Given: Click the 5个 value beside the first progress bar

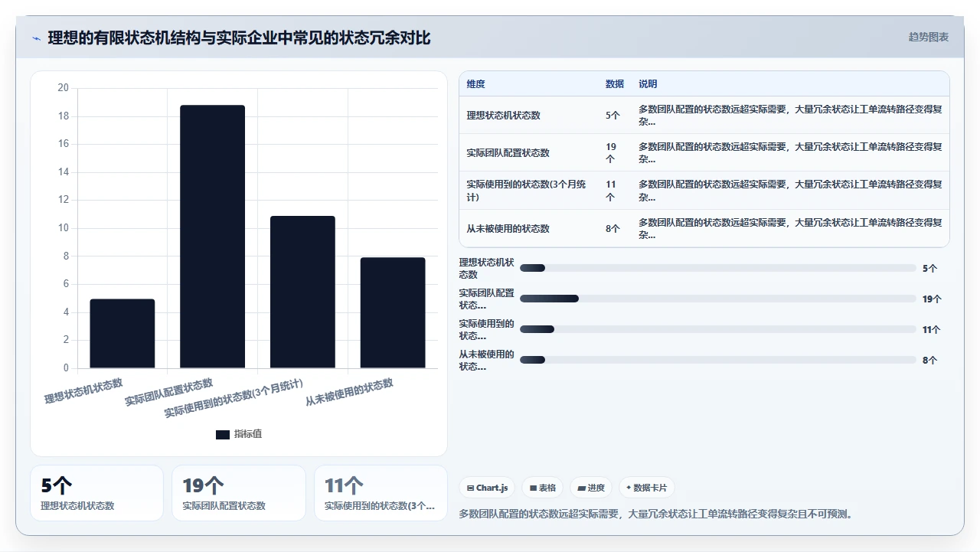Looking at the screenshot, I should click(x=929, y=268).
